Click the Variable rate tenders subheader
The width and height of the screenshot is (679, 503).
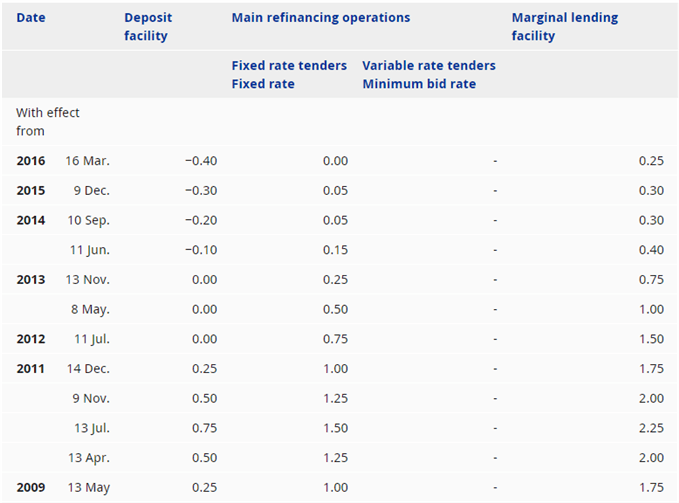429,65
